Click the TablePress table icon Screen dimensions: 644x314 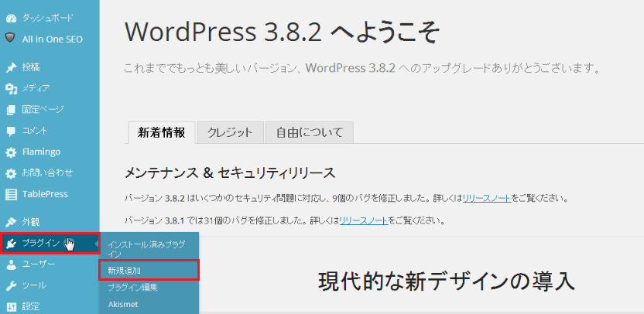[x=11, y=195]
